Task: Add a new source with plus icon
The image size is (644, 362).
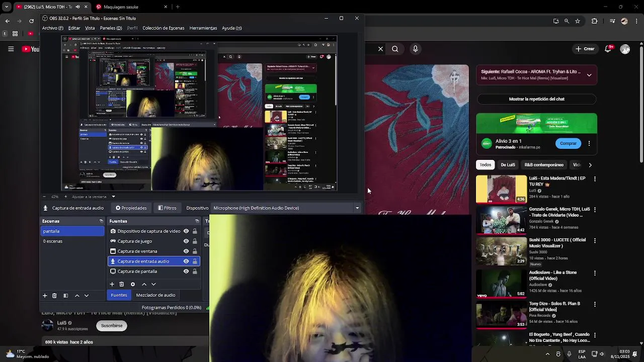Action: (x=112, y=284)
